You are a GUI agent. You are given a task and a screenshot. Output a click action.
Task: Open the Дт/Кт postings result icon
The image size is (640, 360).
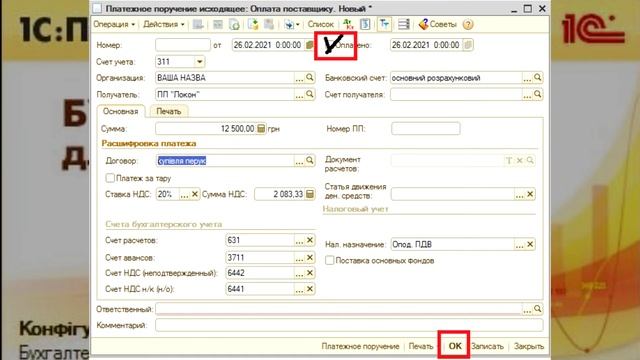(x=348, y=24)
